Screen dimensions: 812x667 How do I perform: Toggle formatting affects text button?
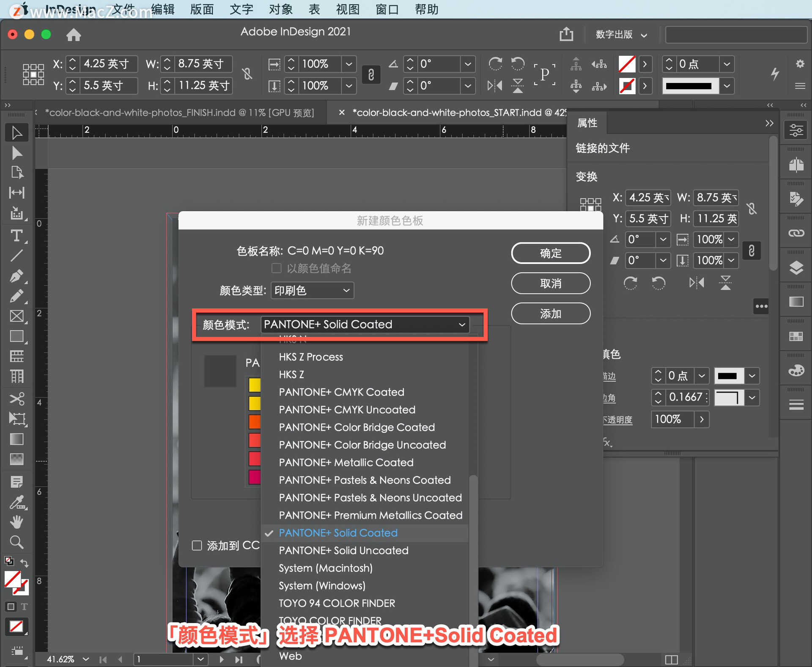click(x=24, y=607)
